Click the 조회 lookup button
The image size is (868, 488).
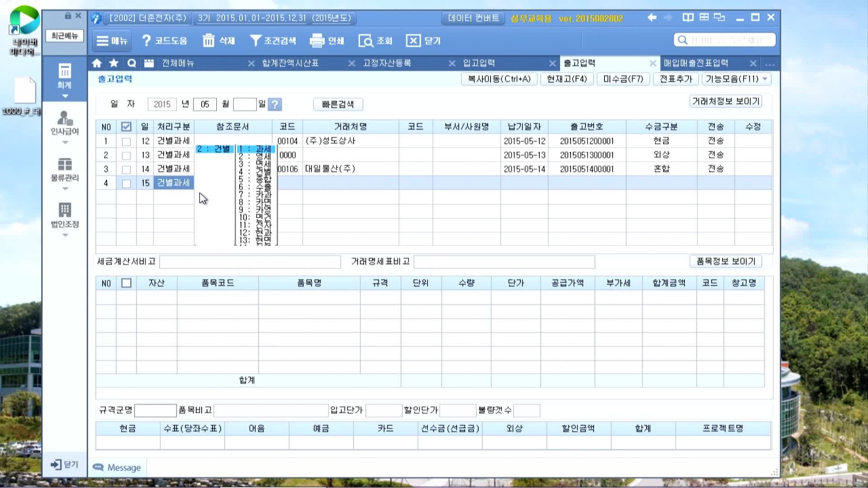(x=375, y=41)
